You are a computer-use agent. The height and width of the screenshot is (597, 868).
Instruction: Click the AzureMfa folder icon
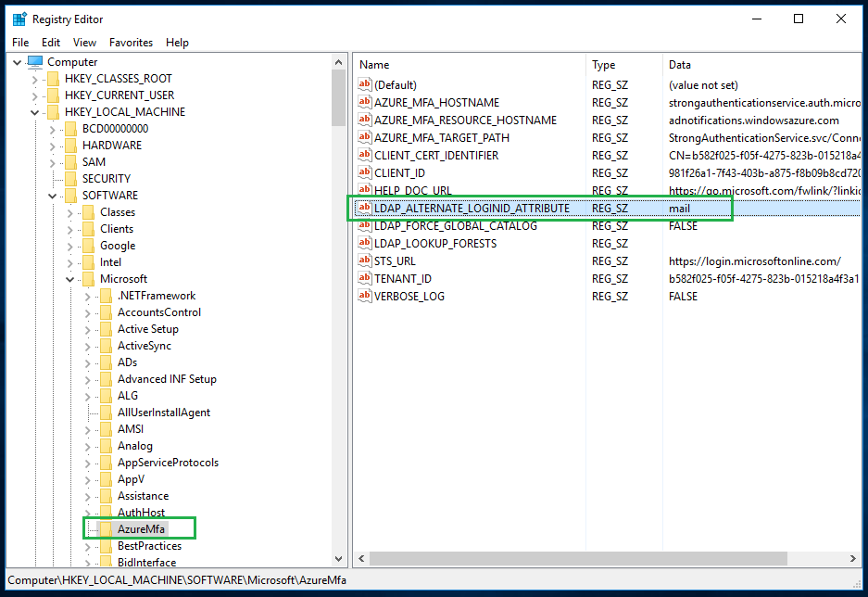tap(105, 529)
